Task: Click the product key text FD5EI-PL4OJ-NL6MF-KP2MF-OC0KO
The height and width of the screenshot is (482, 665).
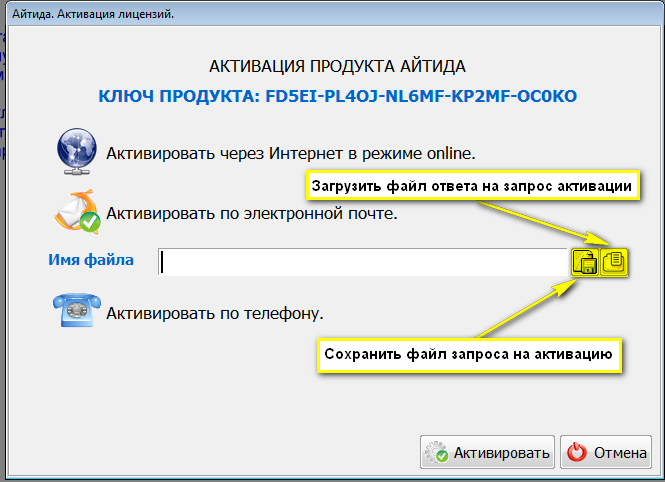Action: point(421,96)
